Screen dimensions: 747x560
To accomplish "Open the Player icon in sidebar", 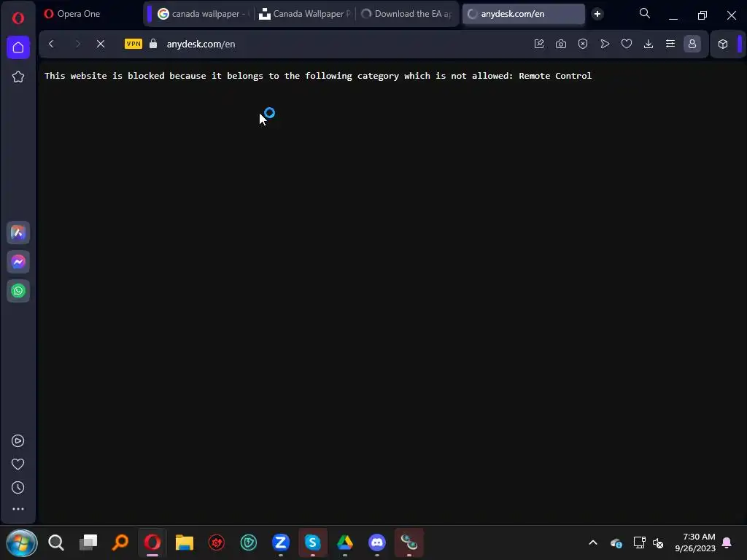I will (18, 441).
